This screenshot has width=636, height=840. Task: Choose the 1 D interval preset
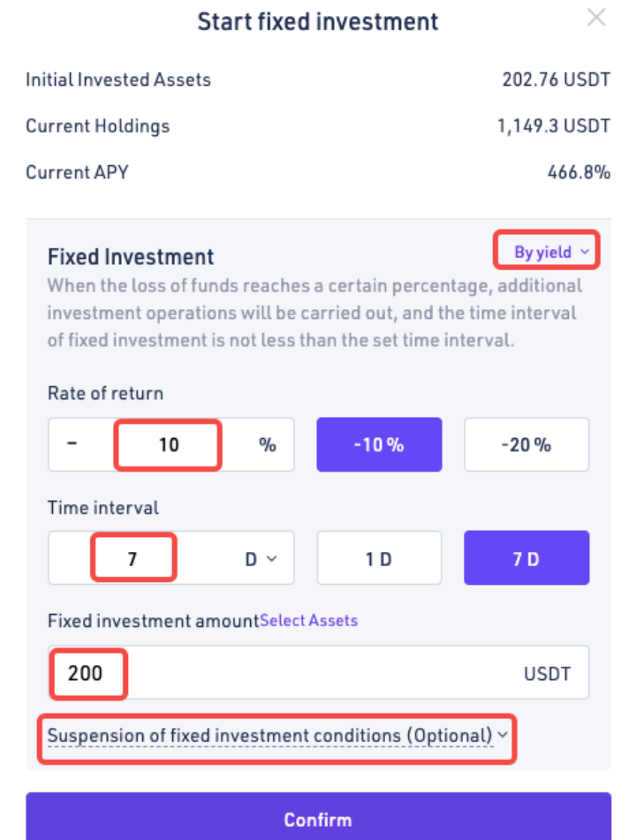pos(378,558)
